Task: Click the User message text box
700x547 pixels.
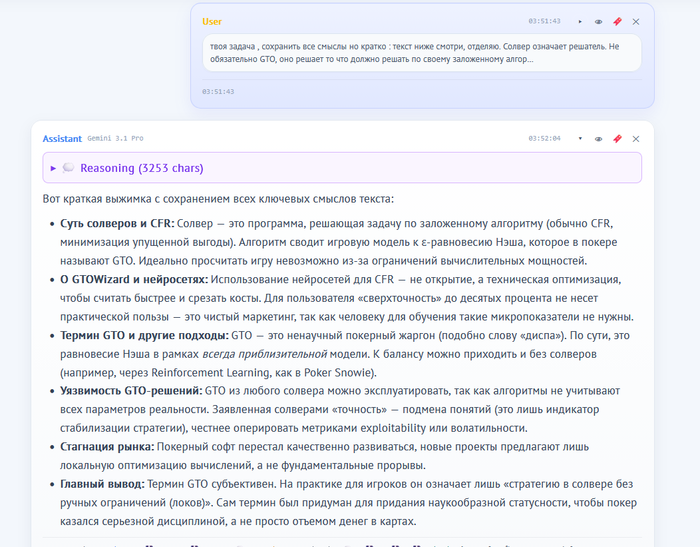Action: click(421, 53)
